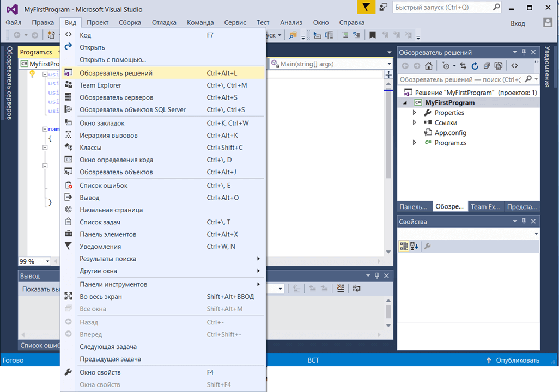559x392 pixels.
Task: Click the Sync with Active Document icon
Action: point(463,65)
